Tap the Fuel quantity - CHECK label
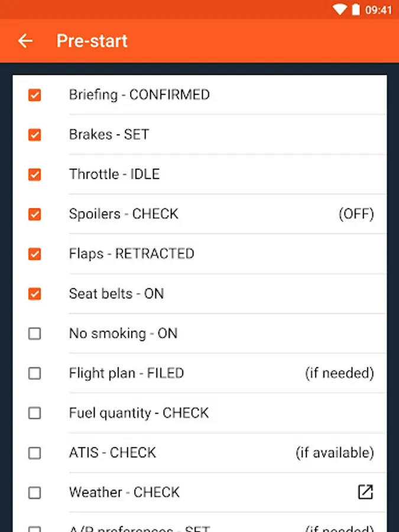Viewport: 399px width, 532px height. [139, 413]
